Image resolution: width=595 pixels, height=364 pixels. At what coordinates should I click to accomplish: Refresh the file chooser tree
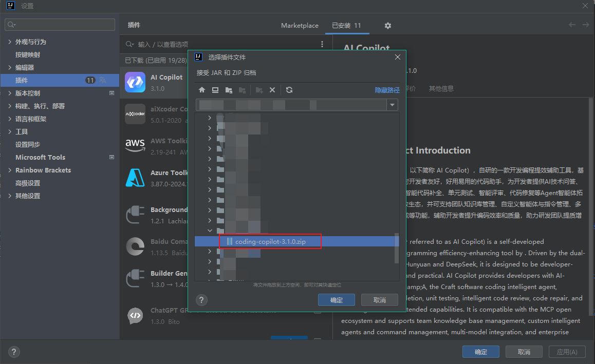[x=289, y=90]
